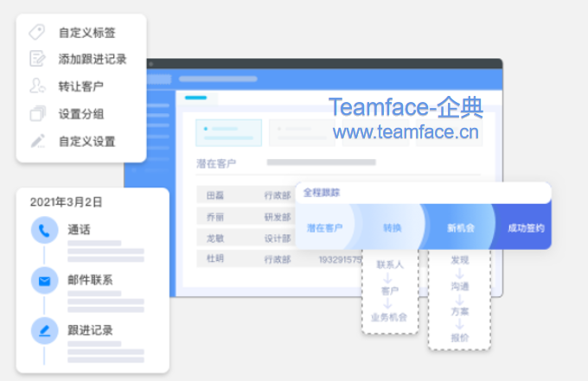Click the person icon beside 转让客户
Screen dimensions: 588x381
point(37,86)
